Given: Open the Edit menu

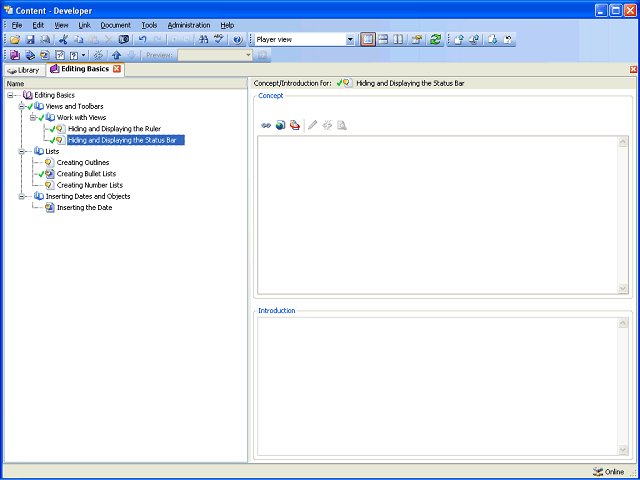Looking at the screenshot, I should coord(38,25).
